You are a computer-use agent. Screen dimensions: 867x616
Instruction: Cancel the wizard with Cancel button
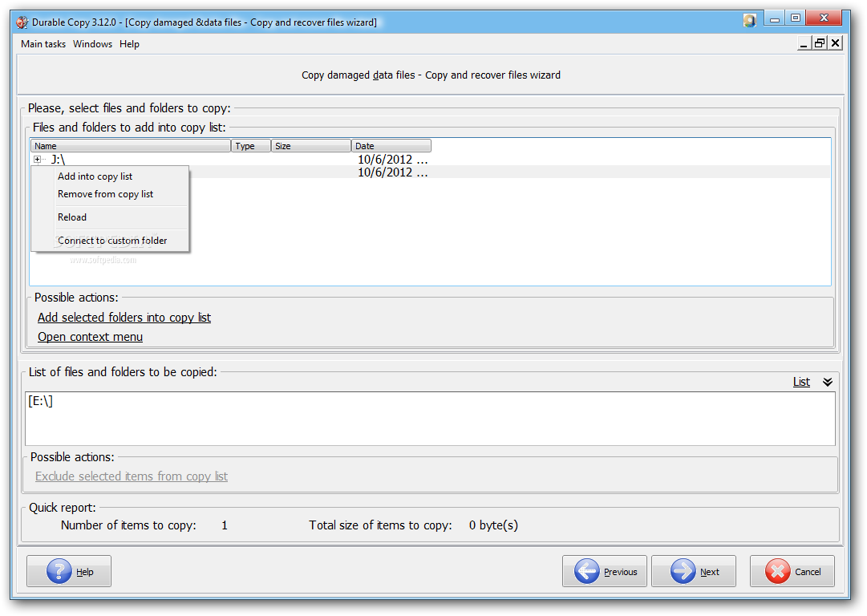click(792, 571)
